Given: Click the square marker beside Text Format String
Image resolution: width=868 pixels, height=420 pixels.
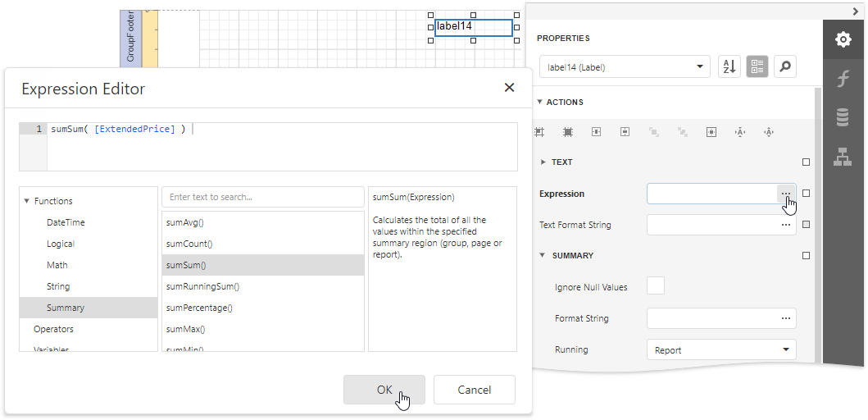Looking at the screenshot, I should click(x=806, y=225).
